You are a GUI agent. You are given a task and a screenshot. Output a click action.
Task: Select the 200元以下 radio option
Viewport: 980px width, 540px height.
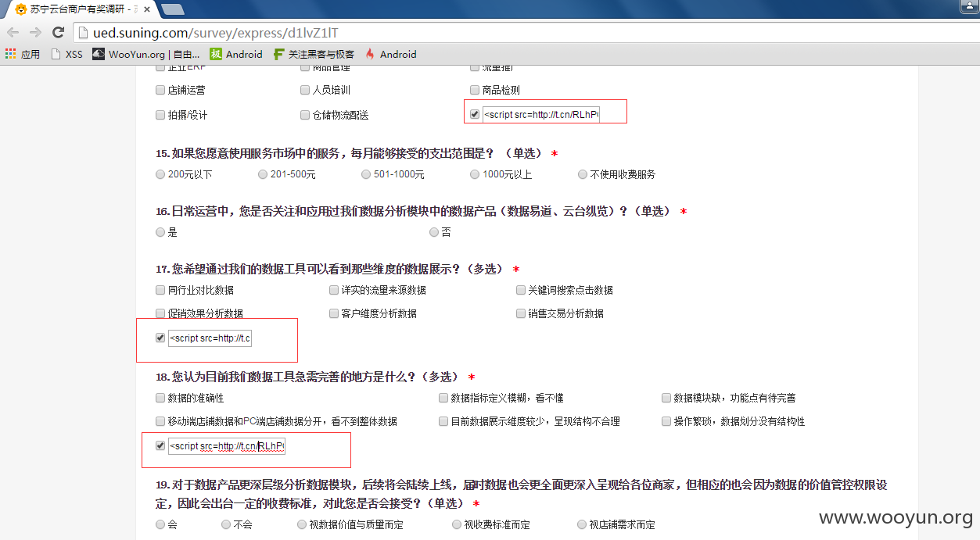[x=160, y=174]
